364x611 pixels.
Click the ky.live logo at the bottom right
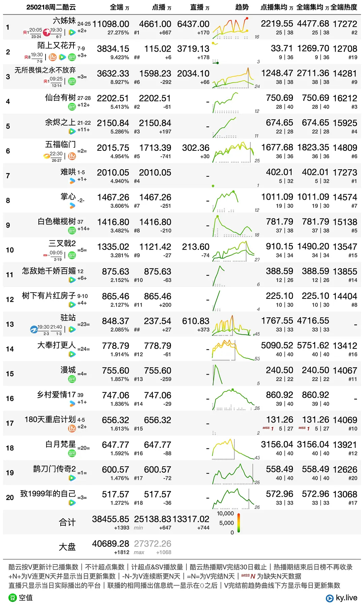click(341, 598)
